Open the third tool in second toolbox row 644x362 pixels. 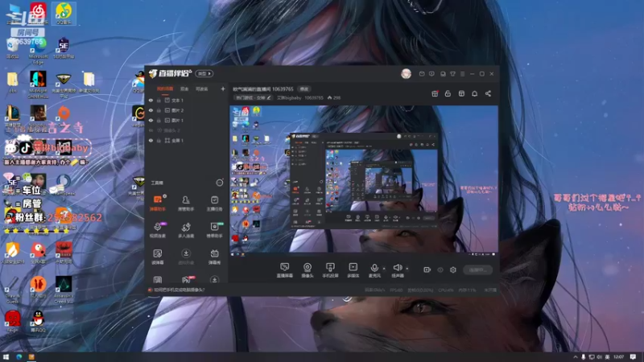214,230
